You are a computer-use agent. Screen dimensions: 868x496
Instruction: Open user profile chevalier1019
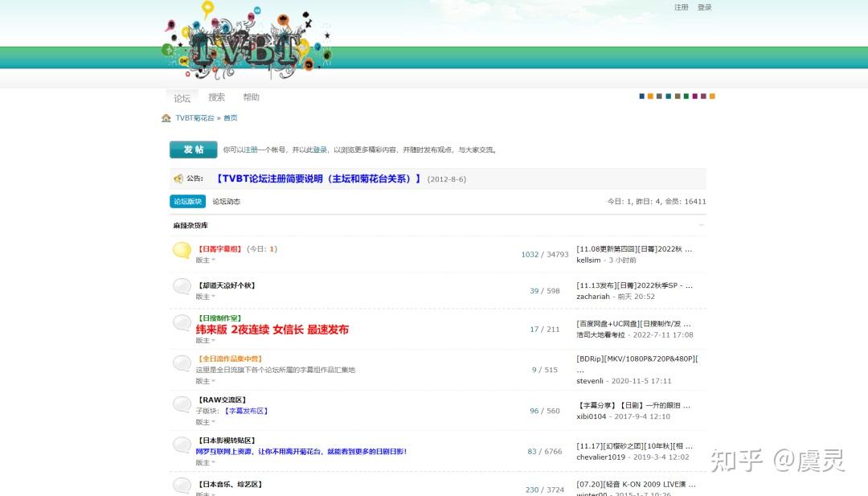tap(600, 457)
